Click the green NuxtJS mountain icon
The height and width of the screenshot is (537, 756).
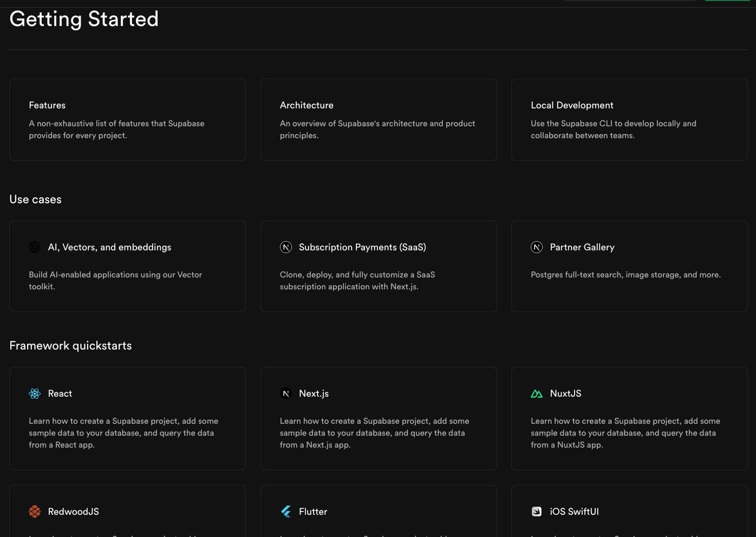(537, 393)
